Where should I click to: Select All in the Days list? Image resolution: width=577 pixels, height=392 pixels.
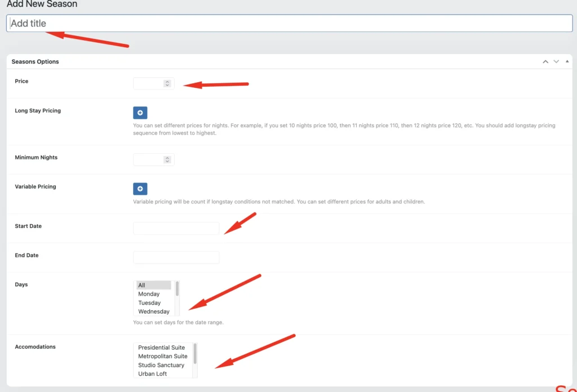click(x=154, y=285)
